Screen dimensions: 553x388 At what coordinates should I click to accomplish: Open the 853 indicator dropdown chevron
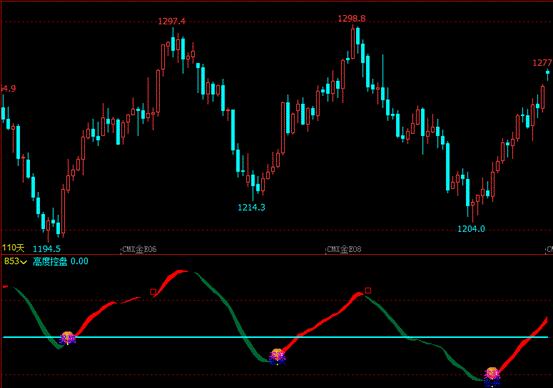23,262
